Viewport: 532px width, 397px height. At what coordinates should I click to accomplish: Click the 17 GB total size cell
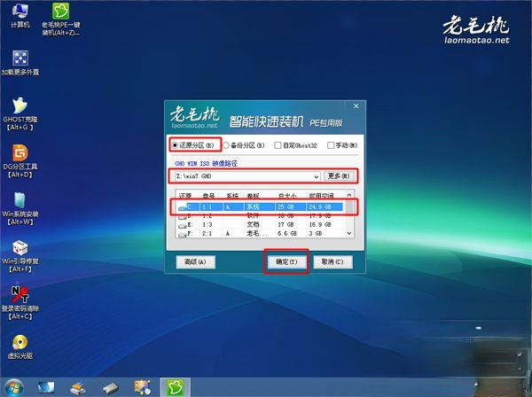pos(286,224)
